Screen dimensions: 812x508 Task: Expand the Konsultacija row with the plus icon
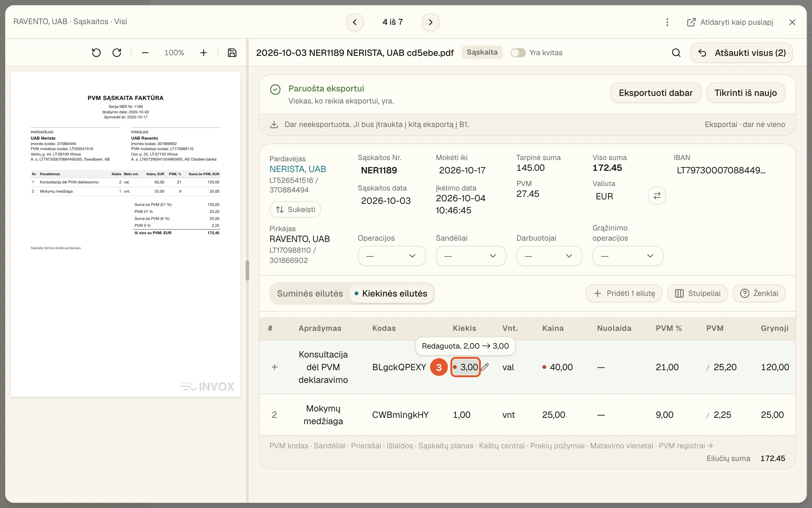274,367
